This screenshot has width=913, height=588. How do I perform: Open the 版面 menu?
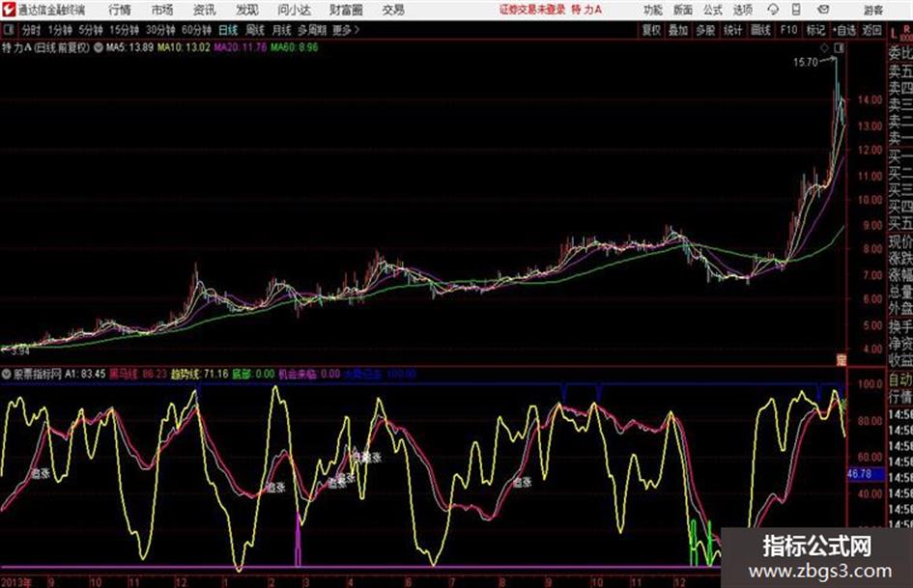pos(683,10)
